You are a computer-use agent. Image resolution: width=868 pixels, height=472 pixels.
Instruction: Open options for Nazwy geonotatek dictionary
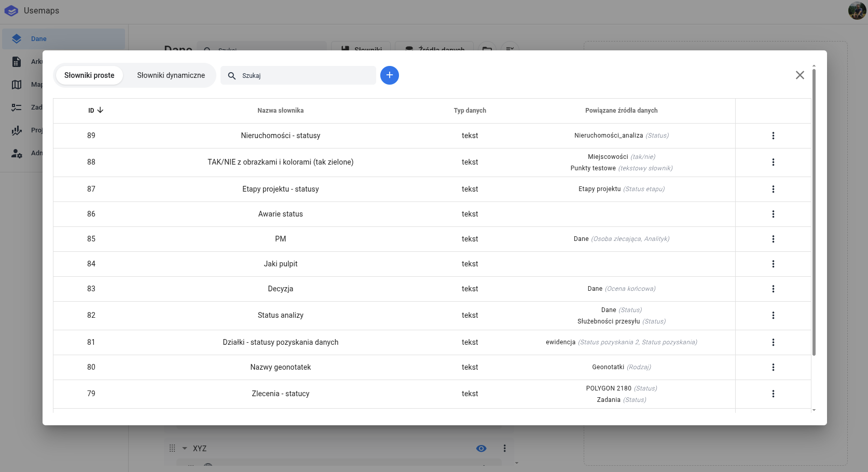(773, 367)
